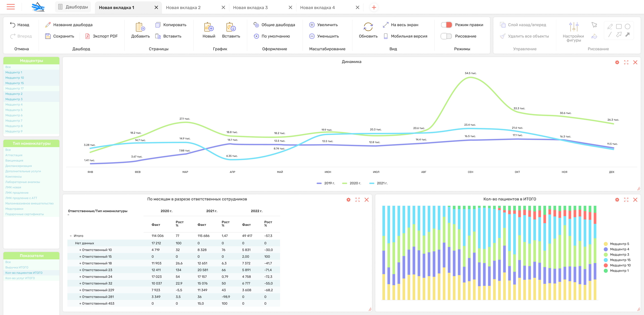Screen dimensions: 644x315
Task: Open the hamburger main menu
Action: click(11, 7)
